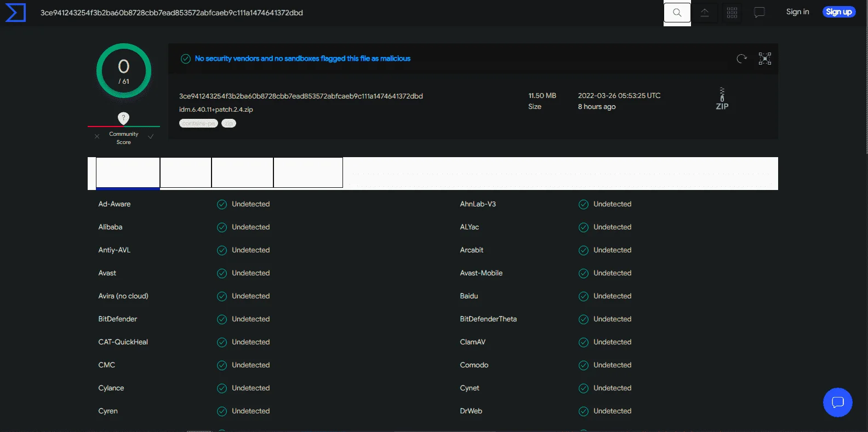Image resolution: width=868 pixels, height=432 pixels.
Task: Open the apps grid icon
Action: (x=732, y=13)
